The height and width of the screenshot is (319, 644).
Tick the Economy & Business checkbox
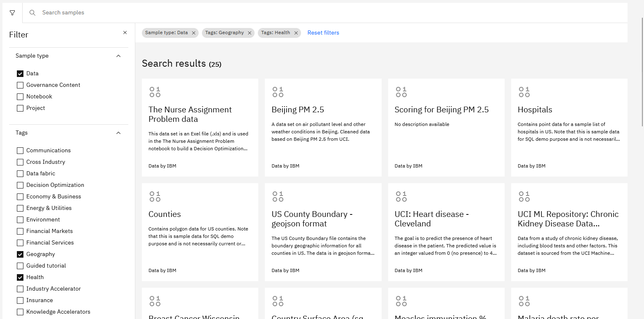click(20, 197)
